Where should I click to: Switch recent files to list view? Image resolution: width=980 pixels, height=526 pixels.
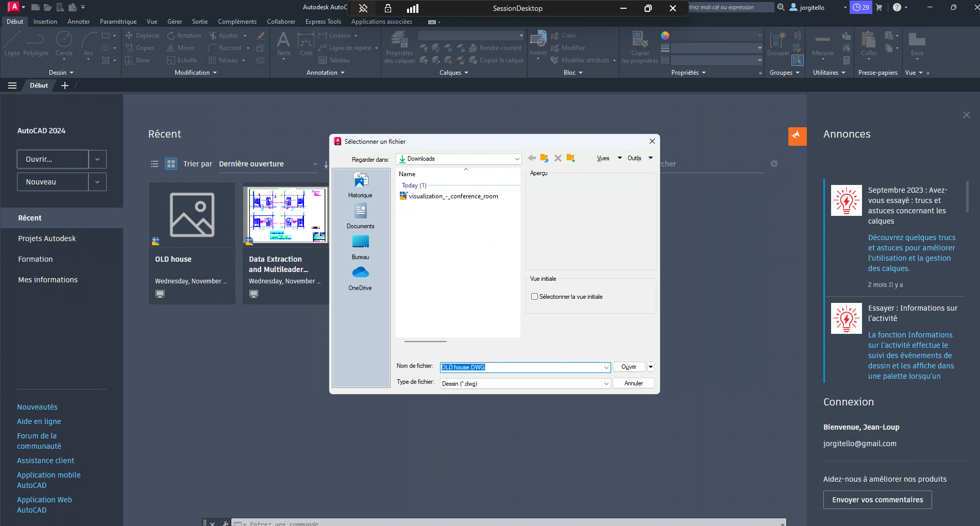[154, 164]
